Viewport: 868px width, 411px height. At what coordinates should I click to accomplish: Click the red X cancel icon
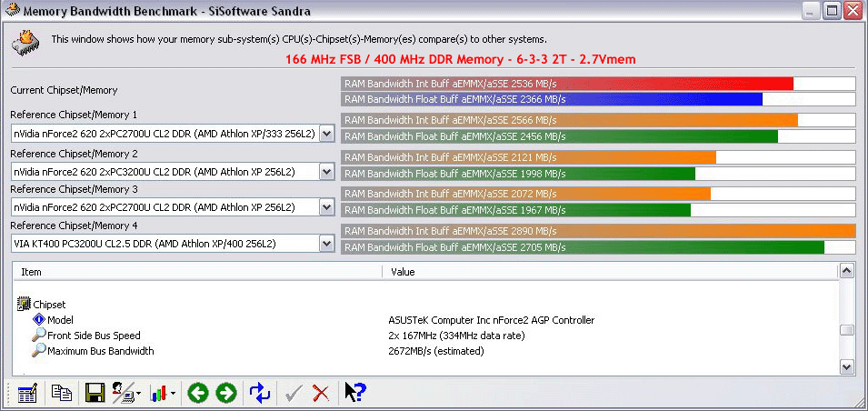(x=321, y=393)
